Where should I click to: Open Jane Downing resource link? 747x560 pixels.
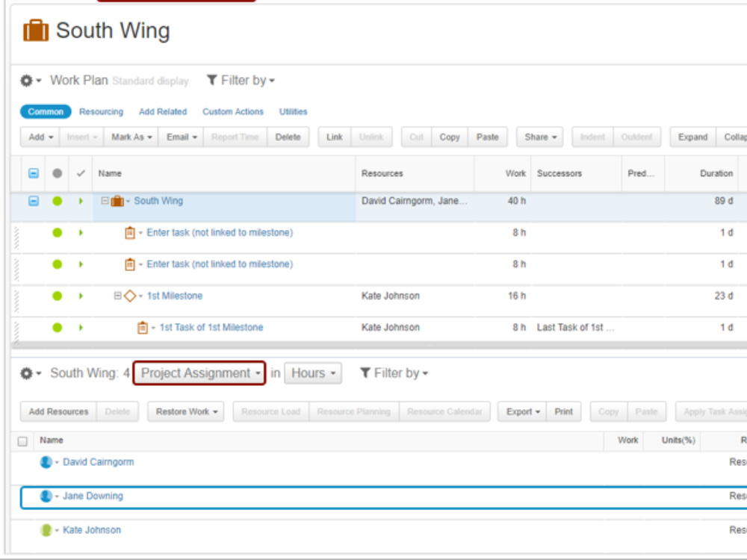93,497
